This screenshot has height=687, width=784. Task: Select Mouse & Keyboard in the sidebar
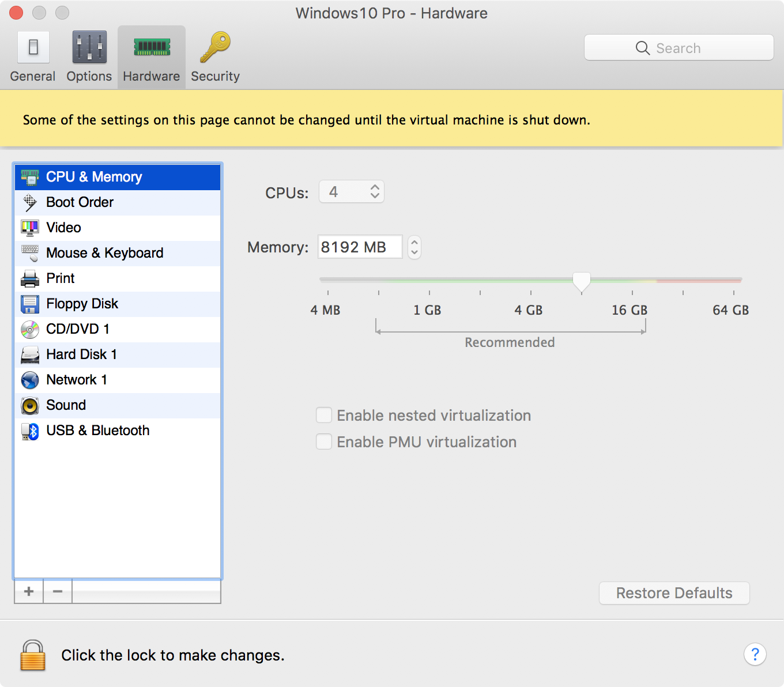pyautogui.click(x=118, y=253)
